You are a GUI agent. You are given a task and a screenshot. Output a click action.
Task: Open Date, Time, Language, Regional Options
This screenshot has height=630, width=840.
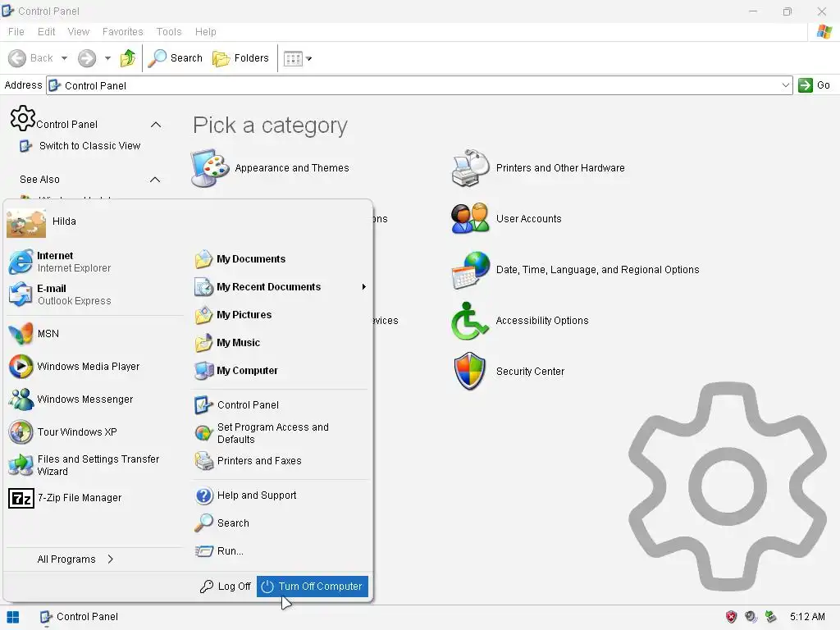pos(575,270)
